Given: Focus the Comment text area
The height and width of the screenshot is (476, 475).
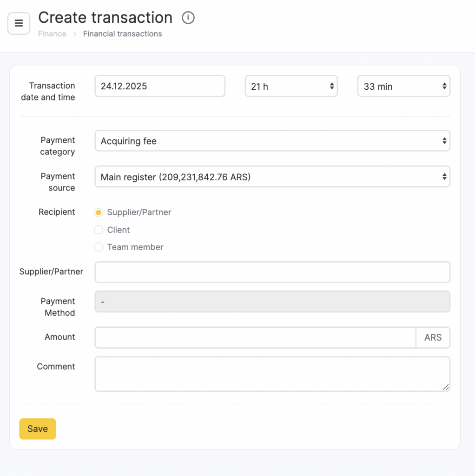Looking at the screenshot, I should (272, 374).
